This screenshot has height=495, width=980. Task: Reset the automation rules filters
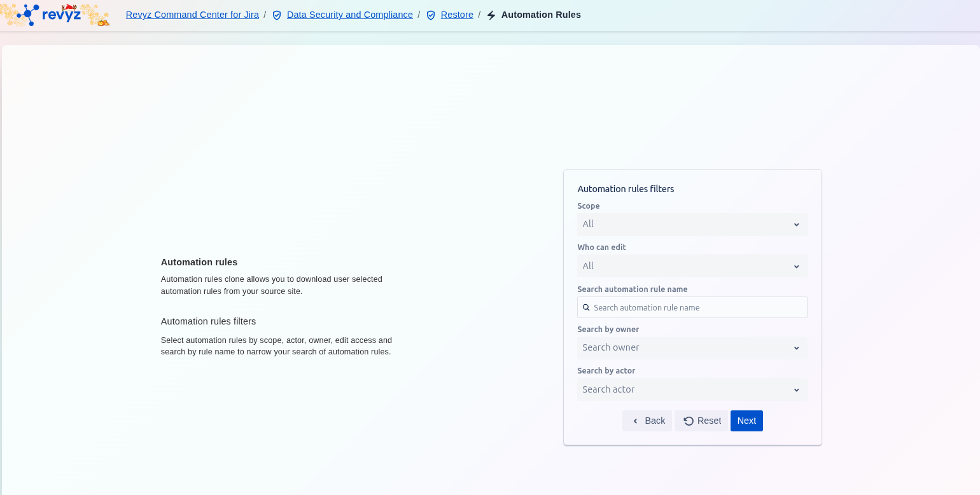(701, 421)
